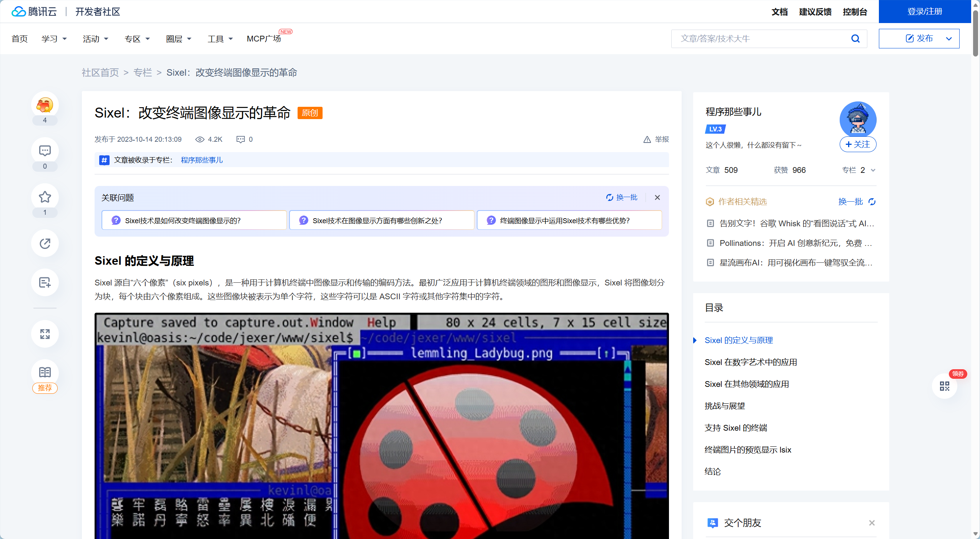980x539 pixels.
Task: Click the add-to-column note icon
Action: pos(45,282)
